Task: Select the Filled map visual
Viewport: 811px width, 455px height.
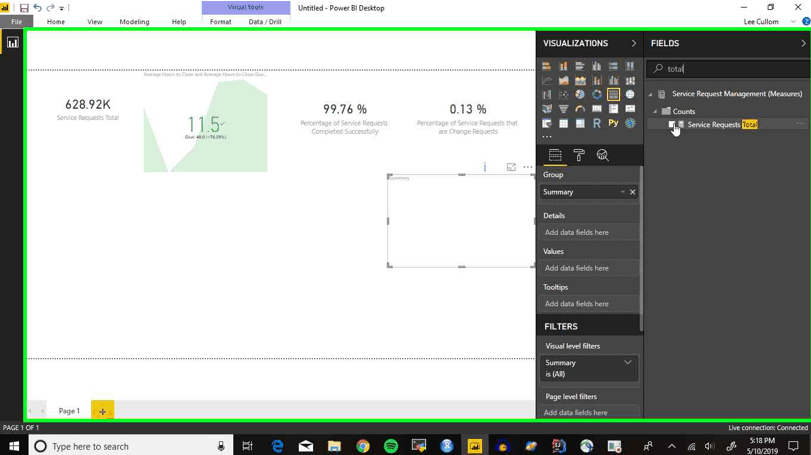Action: (x=547, y=109)
